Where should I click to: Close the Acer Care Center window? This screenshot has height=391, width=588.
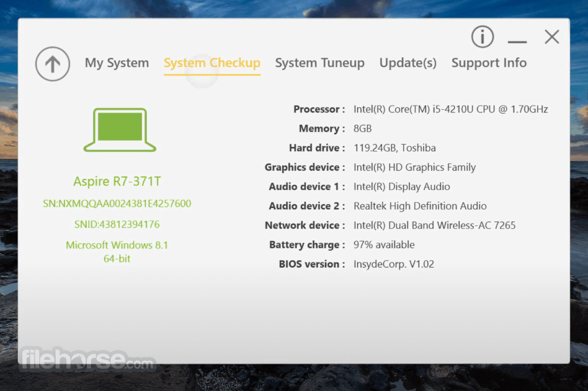point(551,37)
